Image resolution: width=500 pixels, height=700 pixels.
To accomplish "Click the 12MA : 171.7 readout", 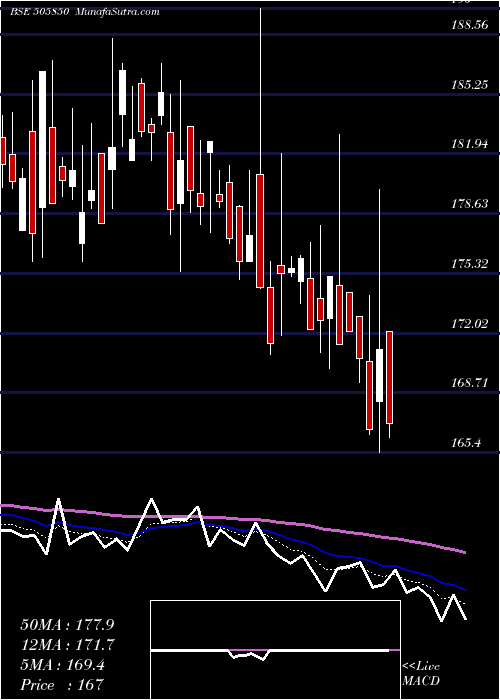I will coord(67,645).
